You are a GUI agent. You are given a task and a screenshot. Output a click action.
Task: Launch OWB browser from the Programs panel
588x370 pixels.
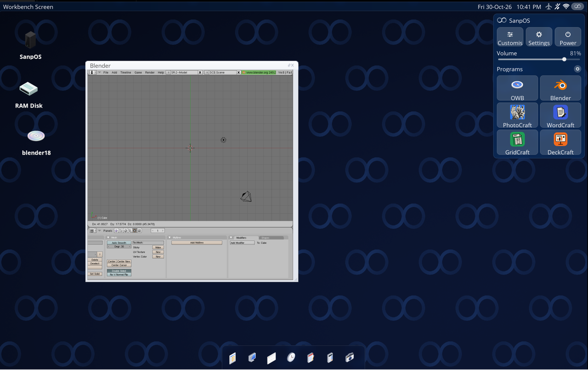517,88
